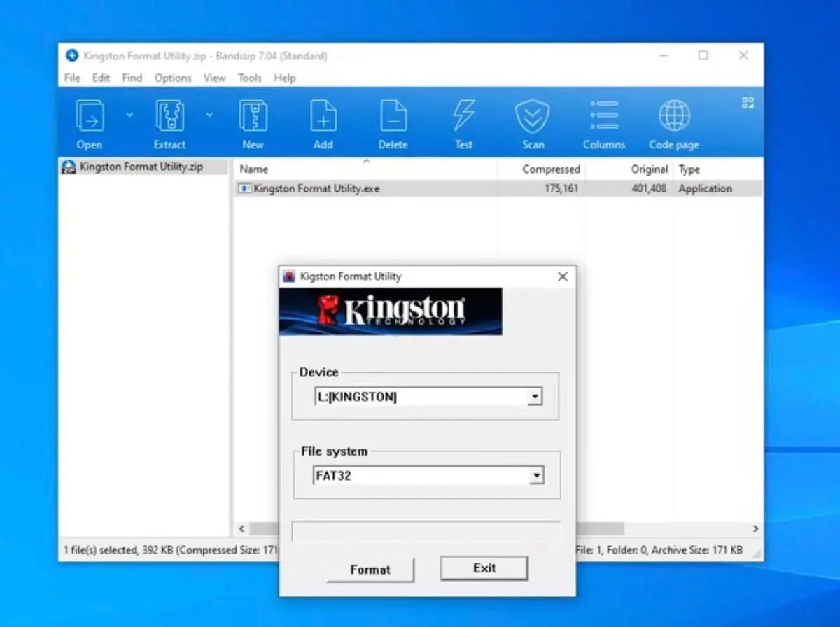Viewport: 840px width, 627px height.
Task: Click the Exit button
Action: [484, 568]
